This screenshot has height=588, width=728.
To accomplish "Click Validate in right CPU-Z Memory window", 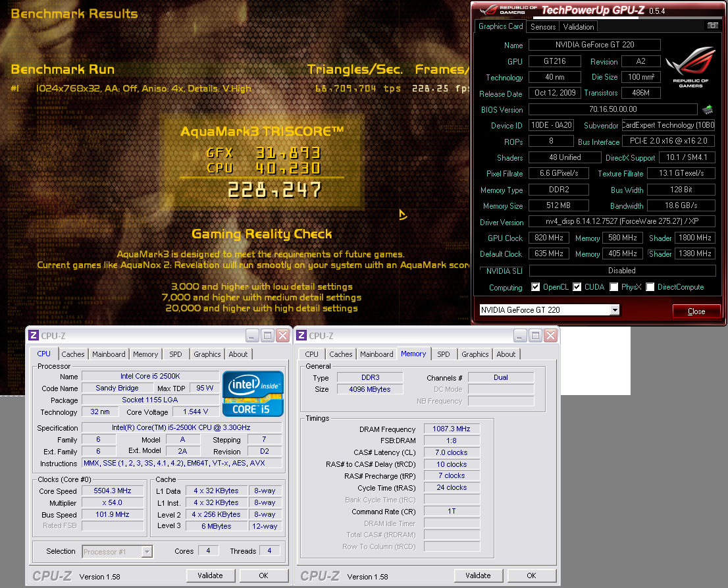I will coord(479,575).
